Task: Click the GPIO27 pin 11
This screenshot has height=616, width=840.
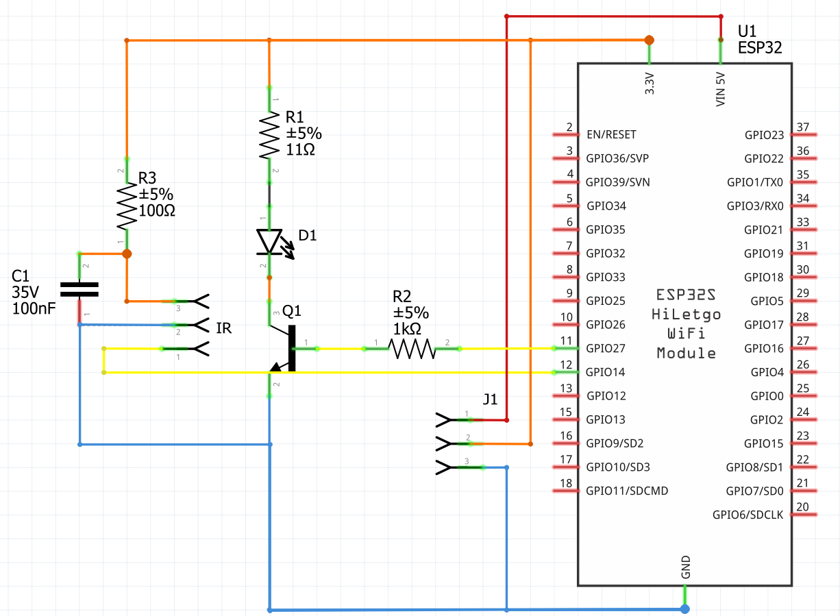Action: [565, 348]
